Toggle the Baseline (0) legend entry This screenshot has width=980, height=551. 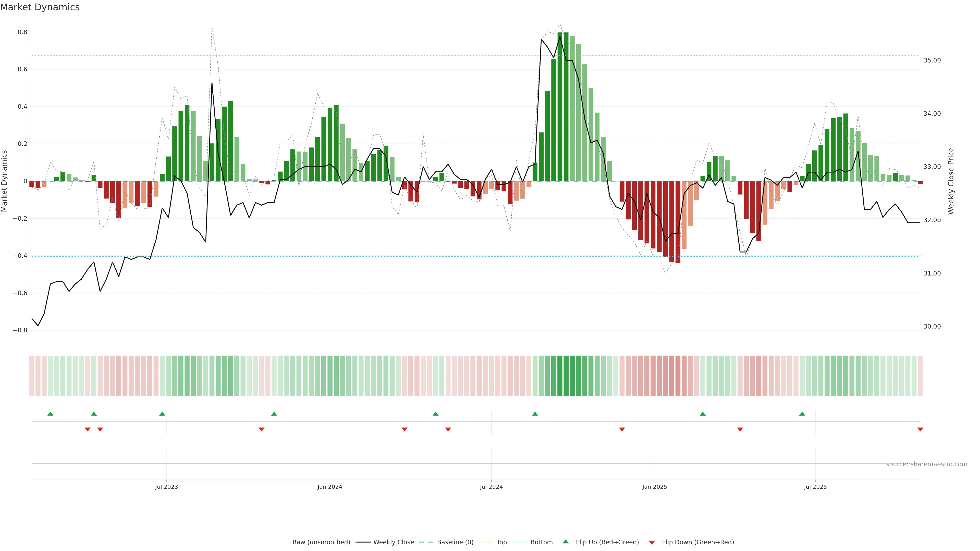click(455, 542)
